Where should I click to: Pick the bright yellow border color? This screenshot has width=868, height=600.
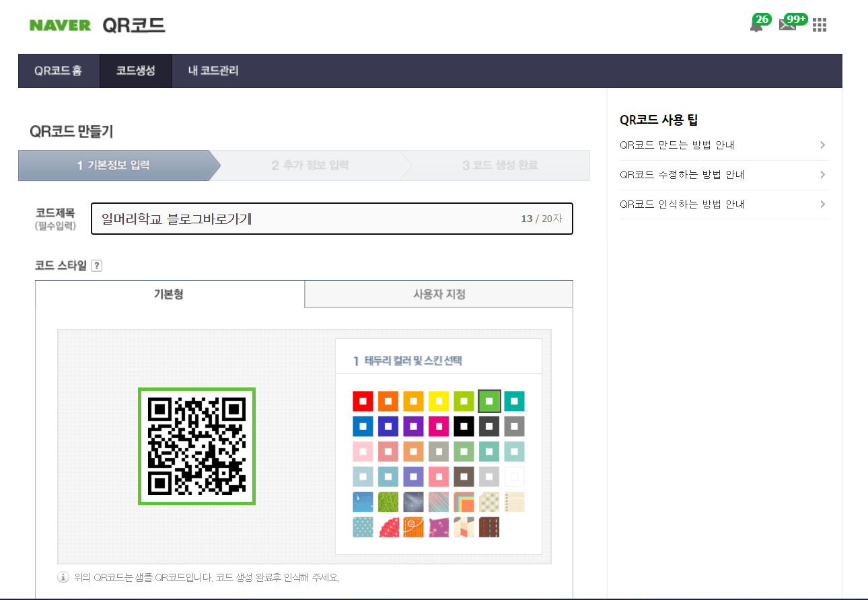tap(439, 401)
